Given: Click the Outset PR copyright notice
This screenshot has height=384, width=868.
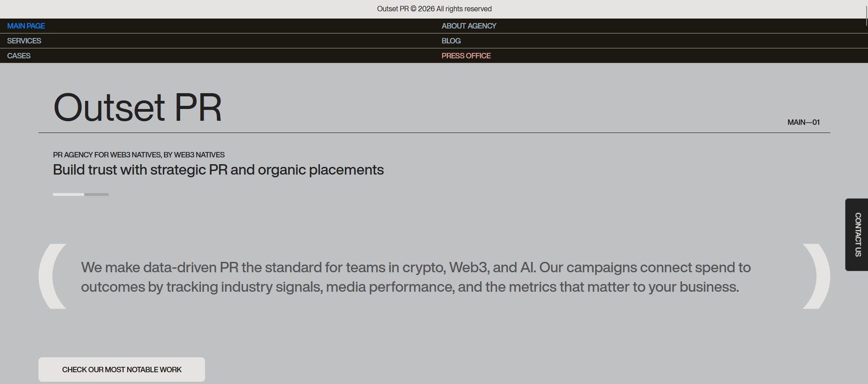Looking at the screenshot, I should 434,8.
